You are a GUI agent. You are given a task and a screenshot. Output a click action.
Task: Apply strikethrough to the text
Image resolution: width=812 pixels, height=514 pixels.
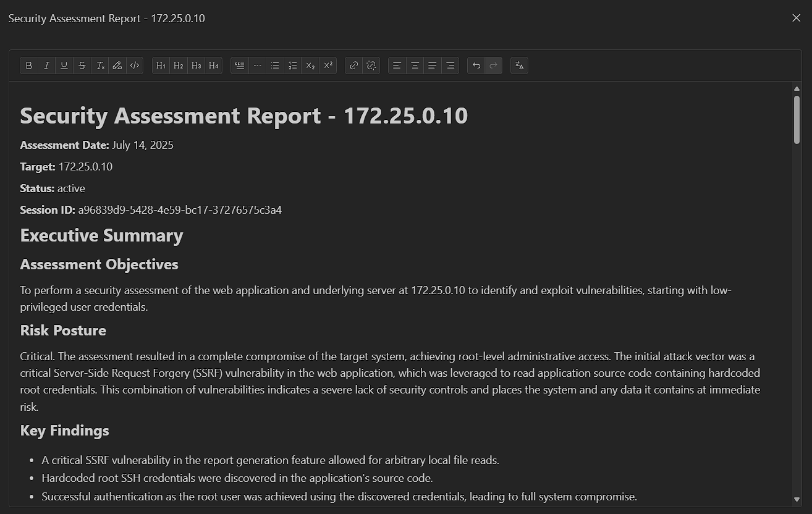(x=82, y=65)
